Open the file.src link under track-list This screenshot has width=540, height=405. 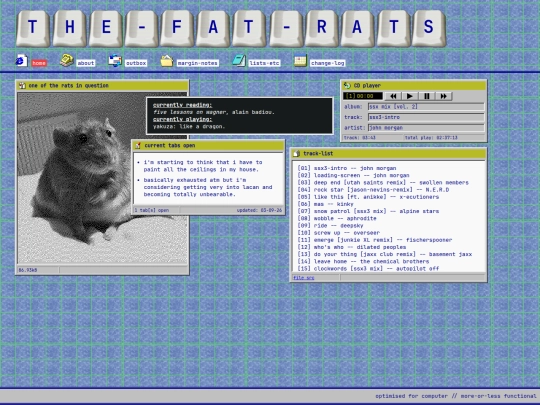coord(303,278)
